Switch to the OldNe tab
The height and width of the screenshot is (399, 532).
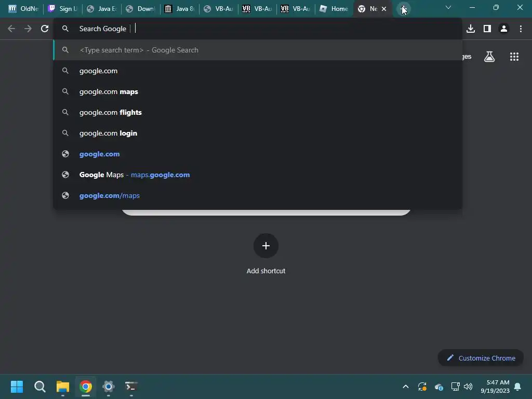point(23,9)
